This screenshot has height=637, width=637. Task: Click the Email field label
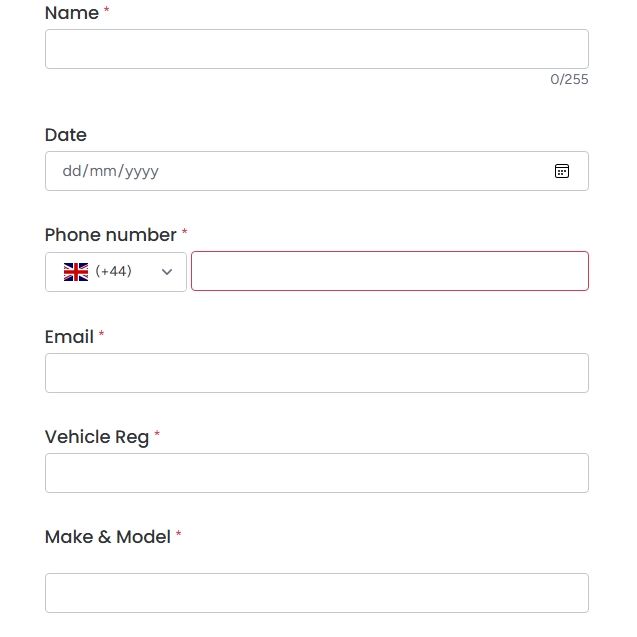(x=69, y=337)
